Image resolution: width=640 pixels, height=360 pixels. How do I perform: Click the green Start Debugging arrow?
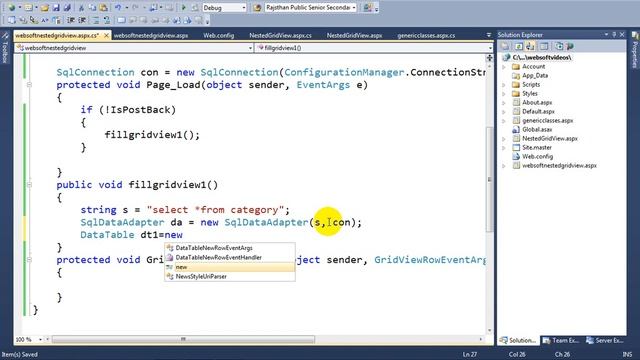184,7
